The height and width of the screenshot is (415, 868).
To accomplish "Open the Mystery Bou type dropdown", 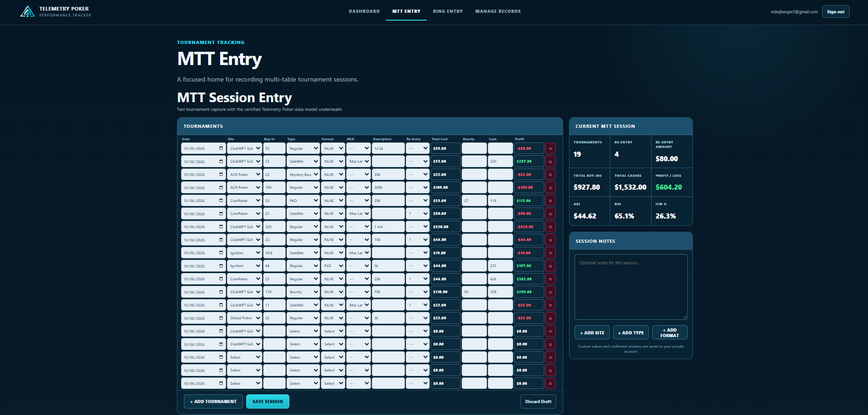I will click(303, 175).
